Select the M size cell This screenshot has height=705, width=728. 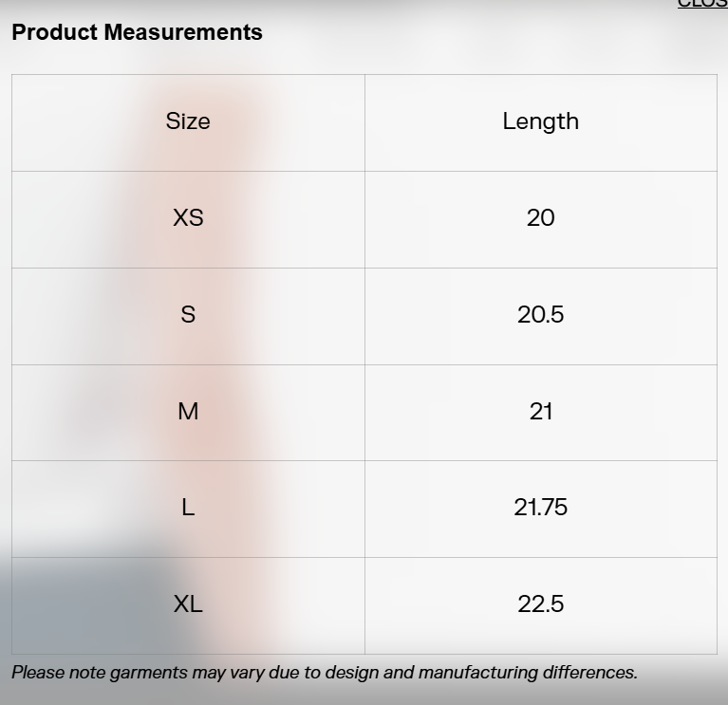188,412
